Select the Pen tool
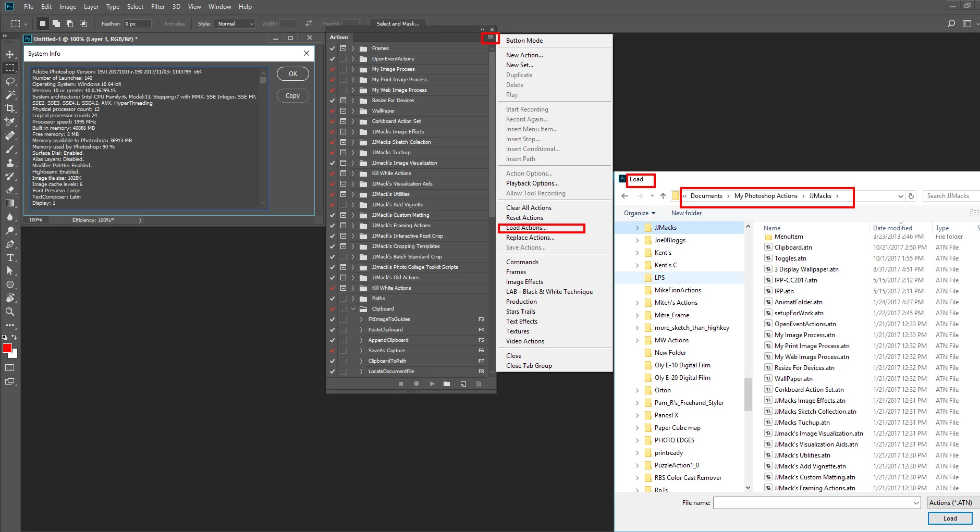The image size is (980, 532). point(10,244)
